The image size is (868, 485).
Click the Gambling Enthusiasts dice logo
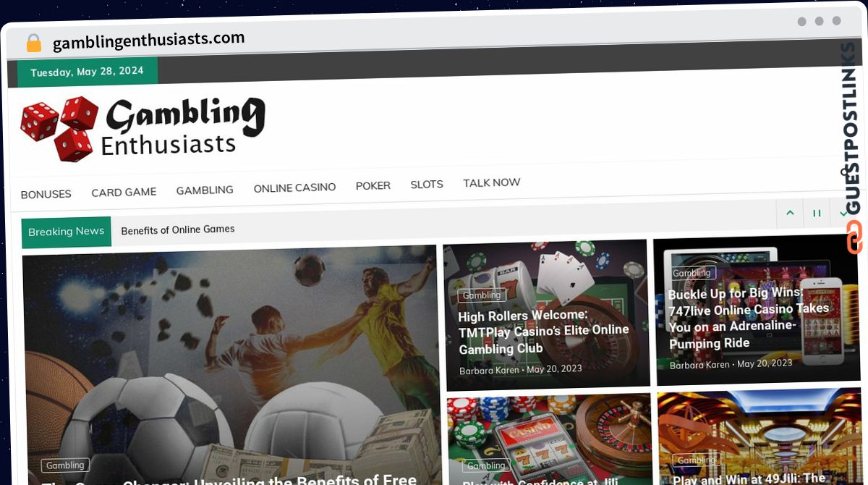pos(143,128)
